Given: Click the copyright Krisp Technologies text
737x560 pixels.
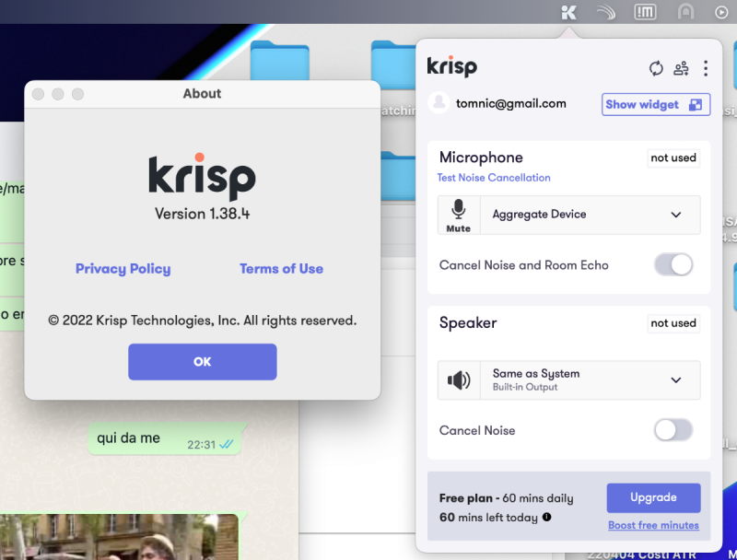Looking at the screenshot, I should (x=203, y=321).
